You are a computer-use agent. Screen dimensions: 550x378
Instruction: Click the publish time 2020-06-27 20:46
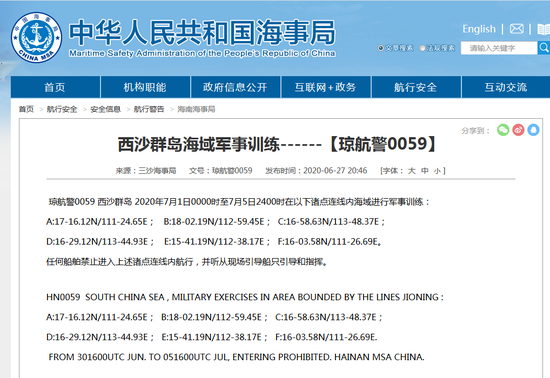tap(335, 171)
